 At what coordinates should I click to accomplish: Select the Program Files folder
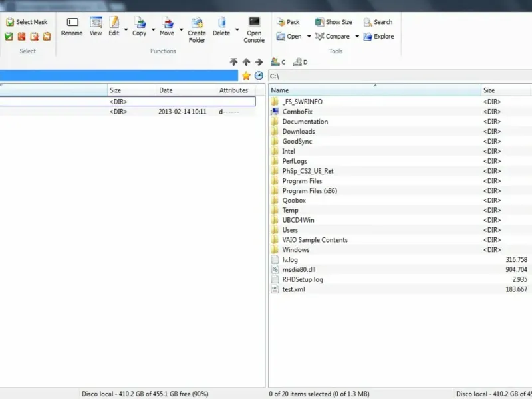[x=303, y=180]
